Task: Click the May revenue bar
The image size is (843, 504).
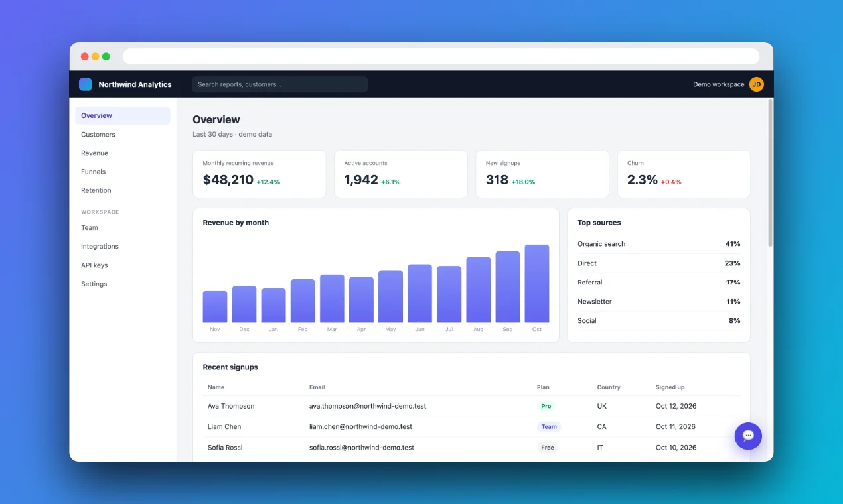Action: click(x=390, y=296)
